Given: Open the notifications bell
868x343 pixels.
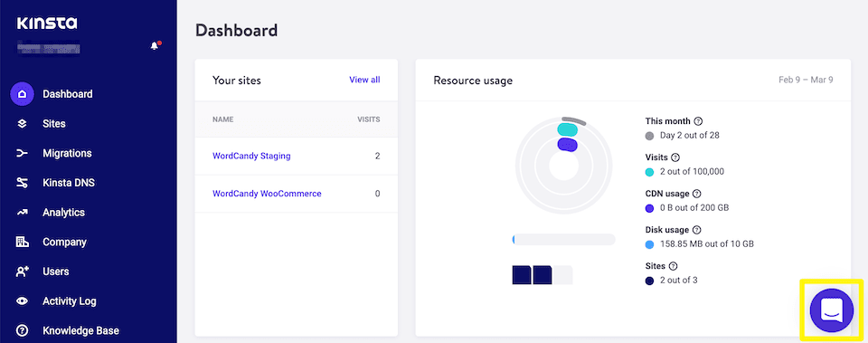Looking at the screenshot, I should [x=155, y=45].
